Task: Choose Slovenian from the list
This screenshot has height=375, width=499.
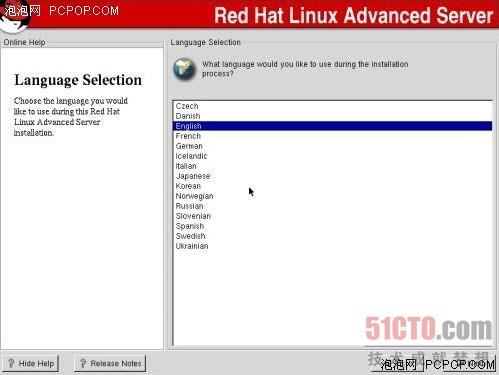Action: 333,216
